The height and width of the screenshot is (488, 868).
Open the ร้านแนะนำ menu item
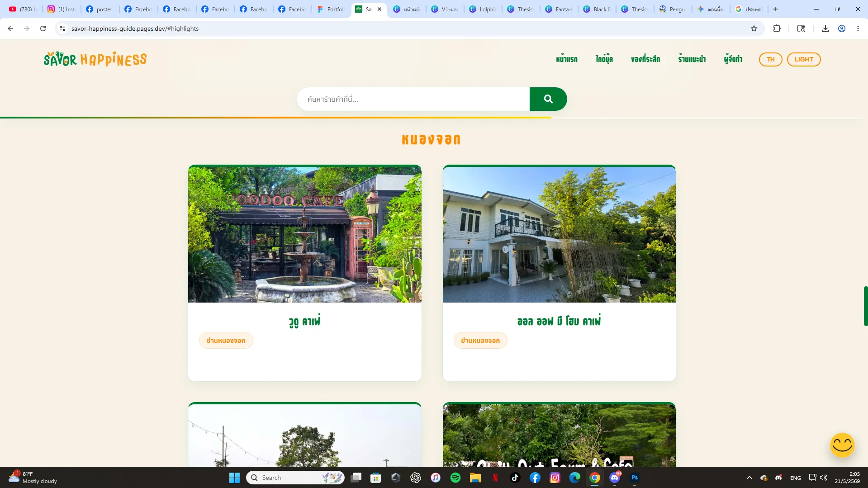692,59
